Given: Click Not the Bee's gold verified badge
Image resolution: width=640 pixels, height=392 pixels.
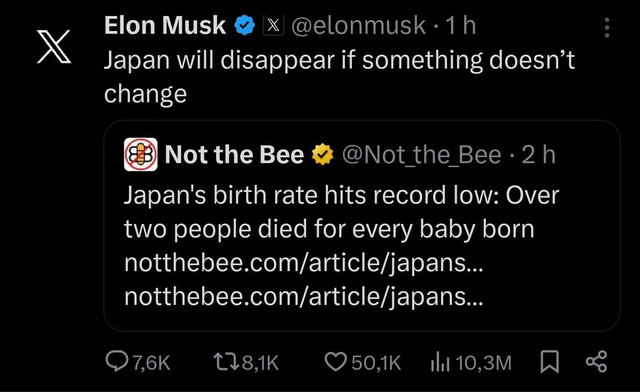Looking at the screenshot, I should [x=322, y=154].
